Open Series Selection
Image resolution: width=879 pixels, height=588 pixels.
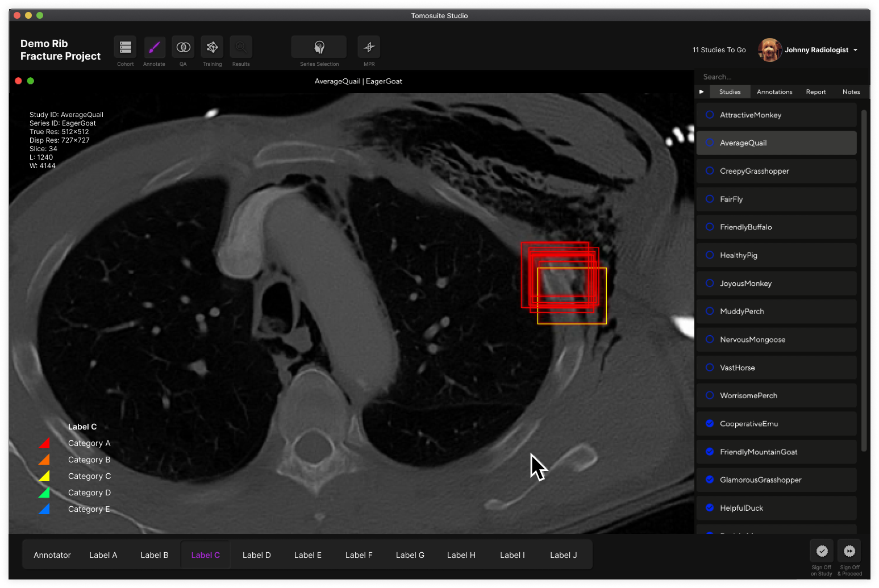point(319,47)
